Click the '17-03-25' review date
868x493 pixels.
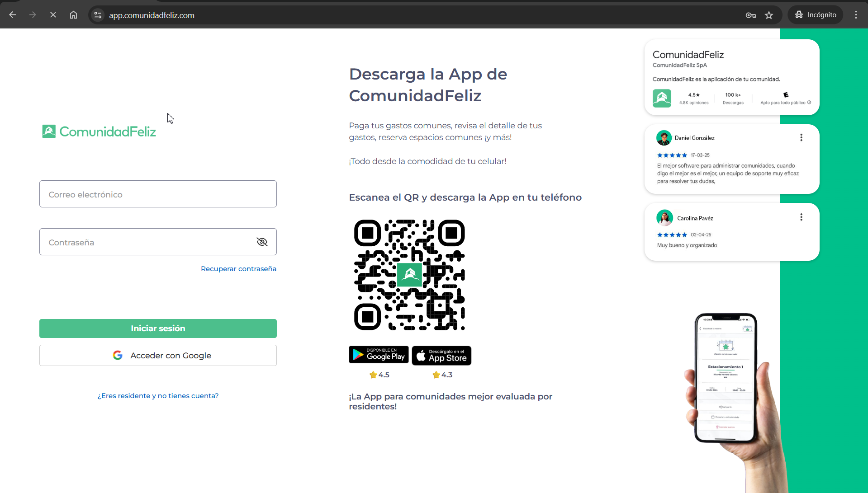click(700, 155)
